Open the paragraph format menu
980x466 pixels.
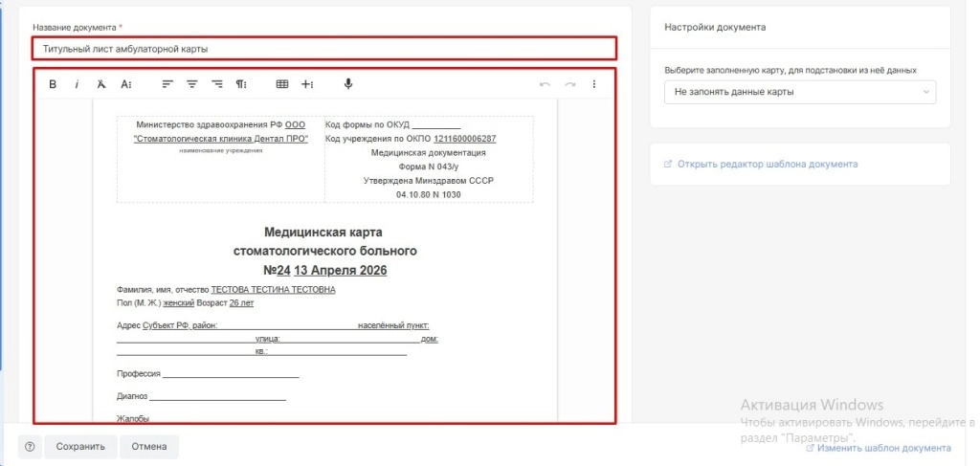pyautogui.click(x=242, y=84)
